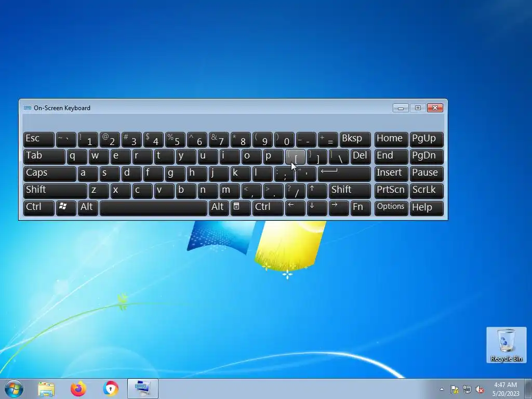Click the Home key
Viewport: 532px width, 399px height.
point(391,139)
